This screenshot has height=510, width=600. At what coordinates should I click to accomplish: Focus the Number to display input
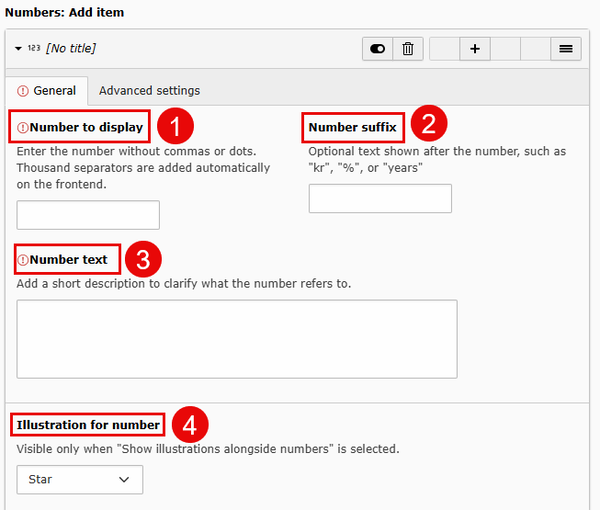88,215
